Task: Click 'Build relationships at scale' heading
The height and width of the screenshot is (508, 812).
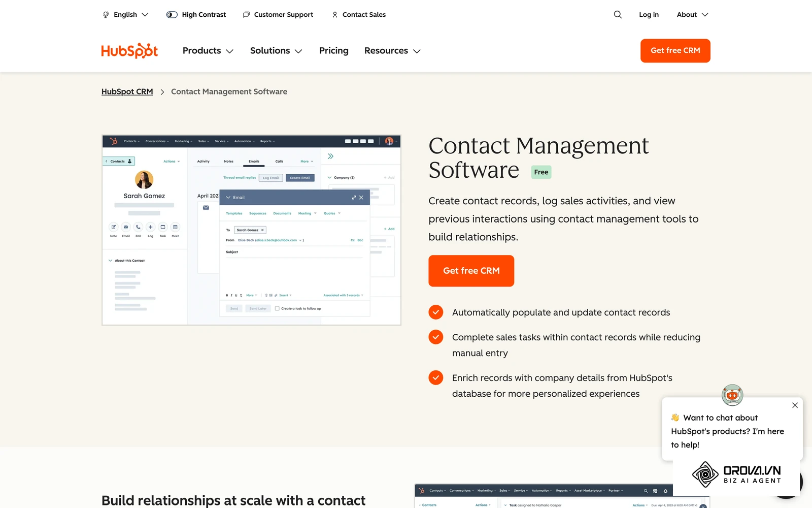Action: [x=233, y=500]
